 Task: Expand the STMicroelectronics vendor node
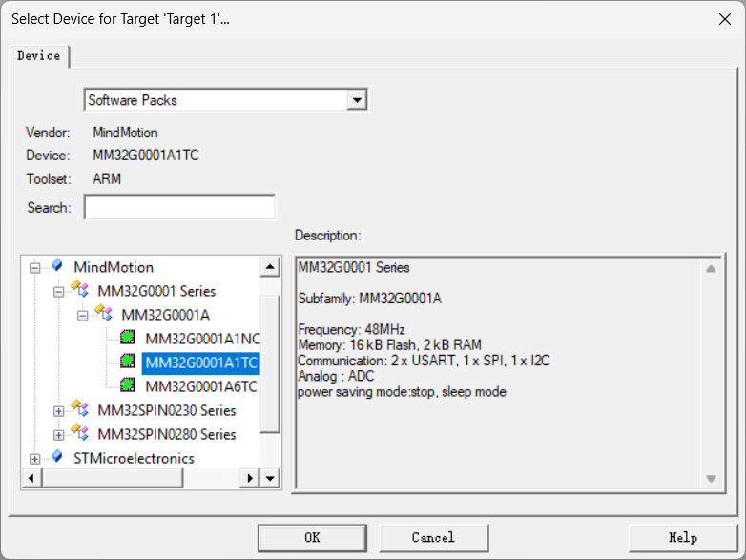35,459
